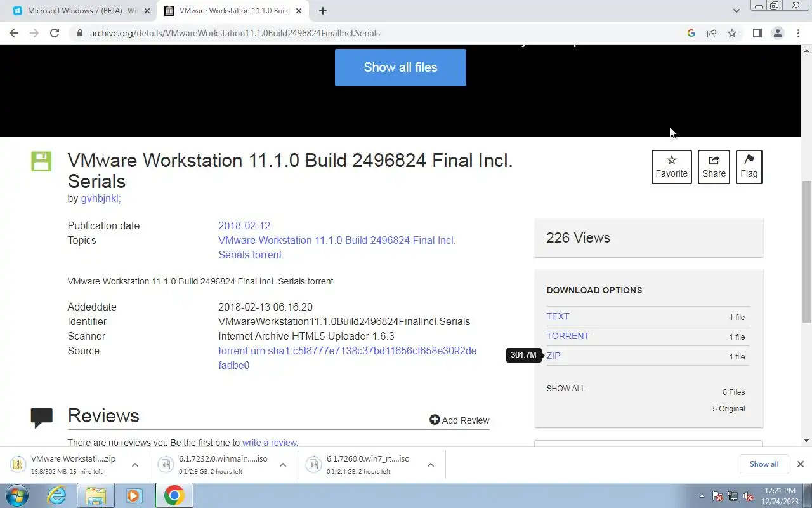This screenshot has width=812, height=508.
Task: Click the write a review link
Action: 270,443
